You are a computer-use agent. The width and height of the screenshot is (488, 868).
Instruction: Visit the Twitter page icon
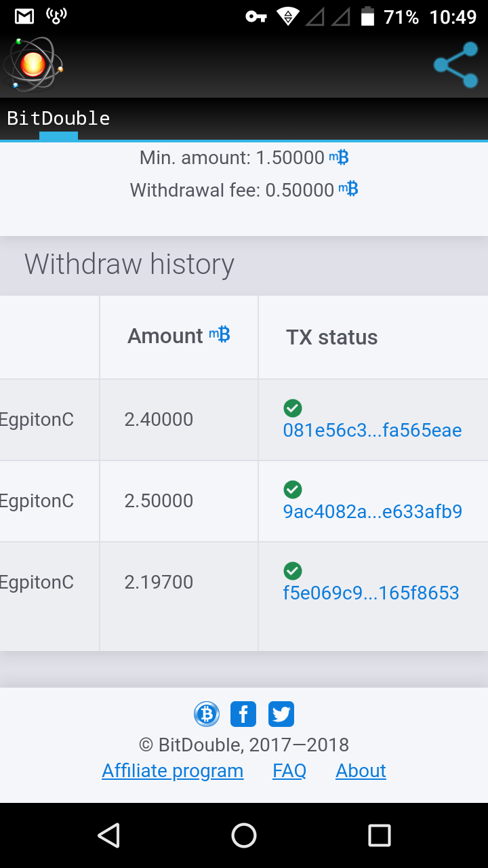tap(281, 714)
